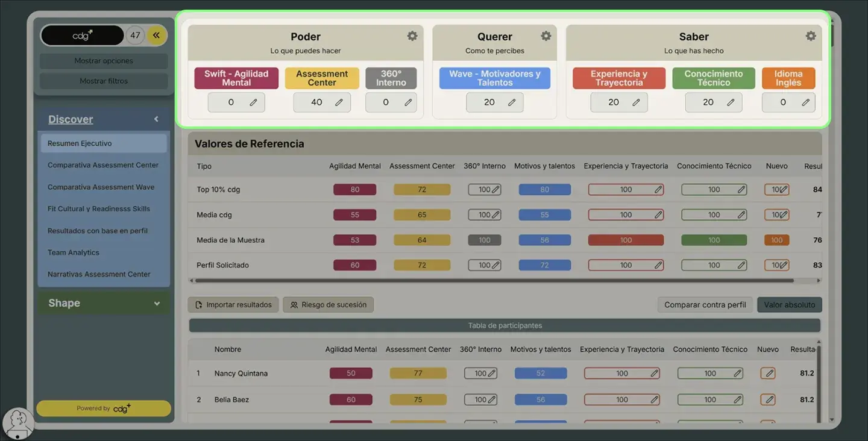This screenshot has width=868, height=441.
Task: Collapse sidebar with the double-chevron button
Action: click(x=156, y=35)
